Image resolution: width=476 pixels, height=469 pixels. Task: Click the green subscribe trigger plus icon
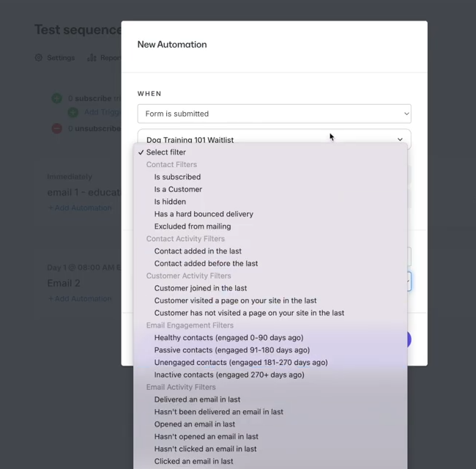coord(57,98)
